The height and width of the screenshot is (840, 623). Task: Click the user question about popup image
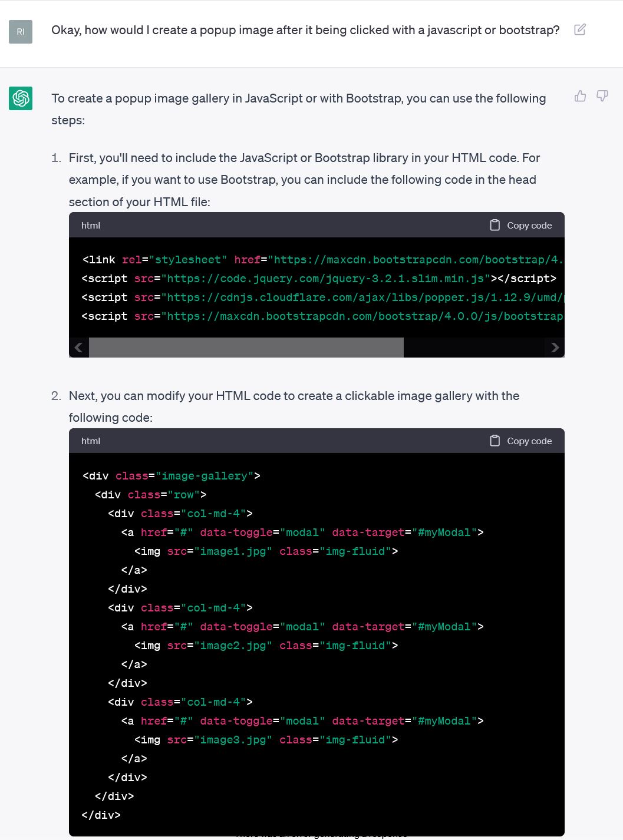305,30
